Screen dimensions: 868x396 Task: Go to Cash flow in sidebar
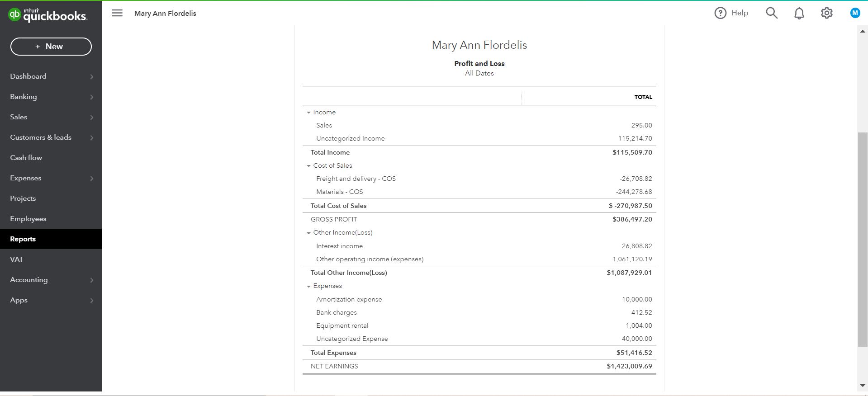26,158
